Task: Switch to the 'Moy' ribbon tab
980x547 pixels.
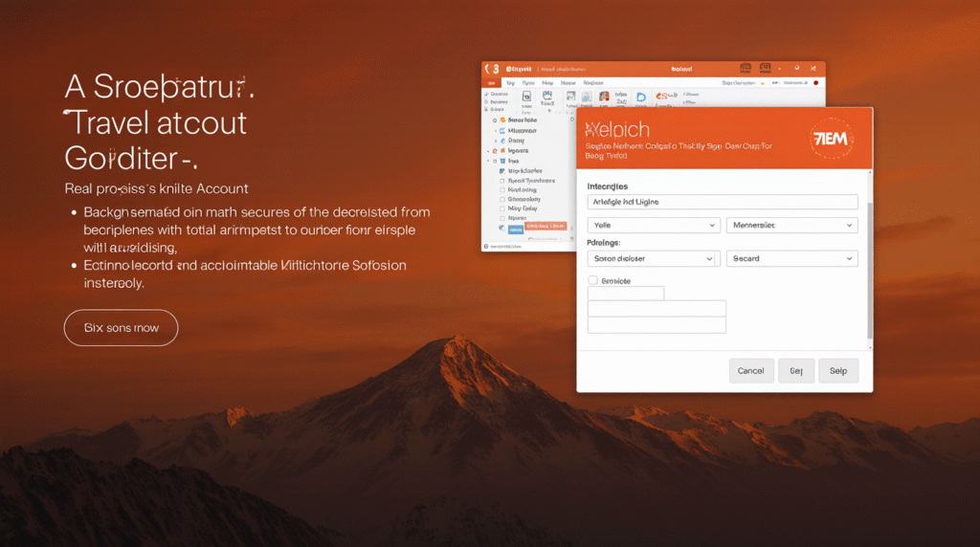Action: click(x=547, y=83)
